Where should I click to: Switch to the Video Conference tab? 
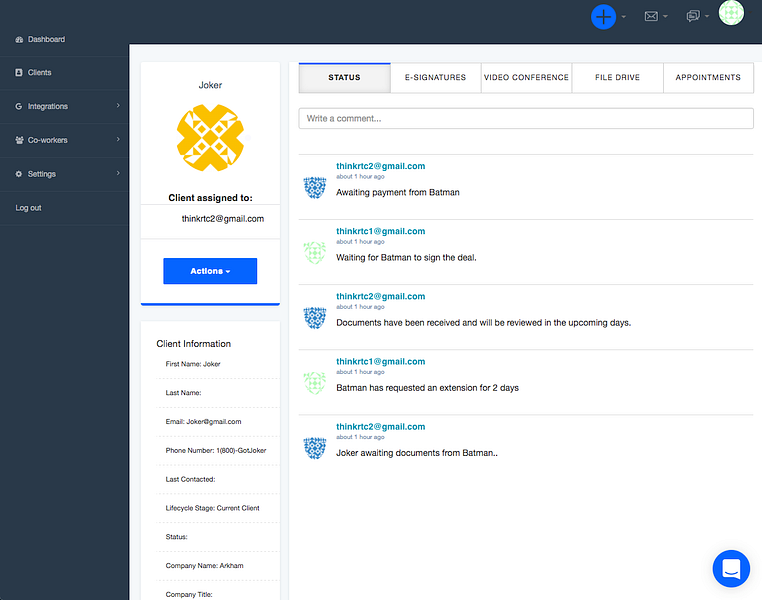526,78
